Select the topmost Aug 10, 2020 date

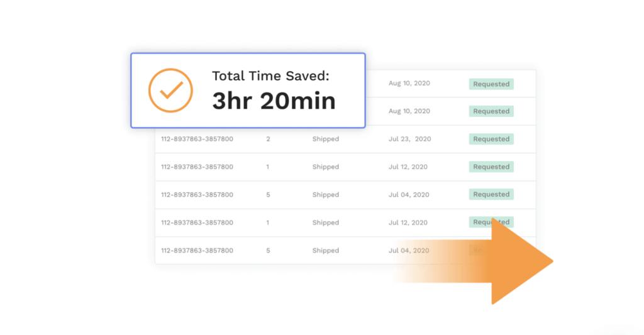409,84
